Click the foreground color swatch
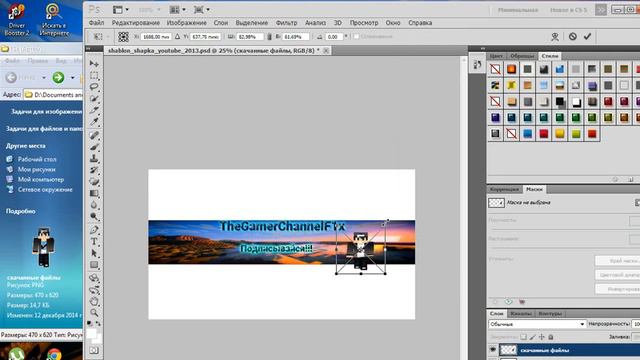This screenshot has height=360, width=640. click(x=91, y=334)
